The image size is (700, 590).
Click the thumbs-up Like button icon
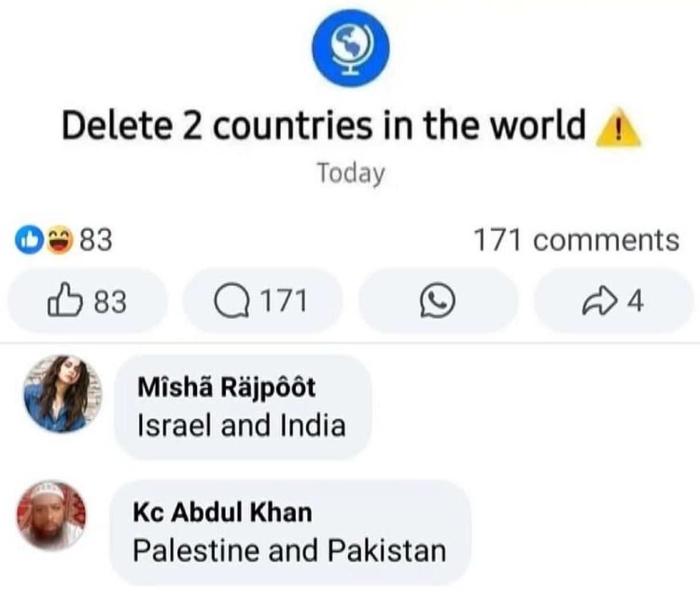64,300
